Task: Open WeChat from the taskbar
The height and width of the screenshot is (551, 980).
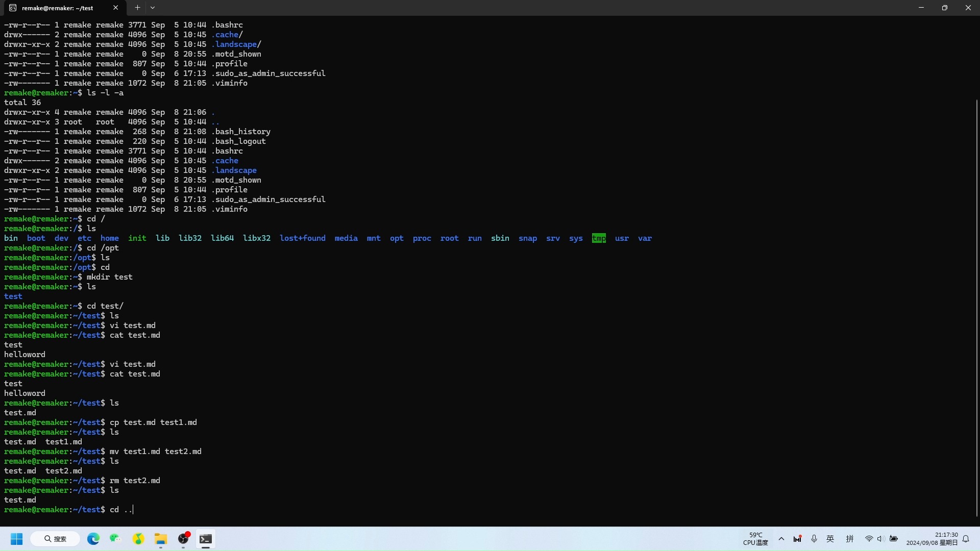Action: pos(115,539)
